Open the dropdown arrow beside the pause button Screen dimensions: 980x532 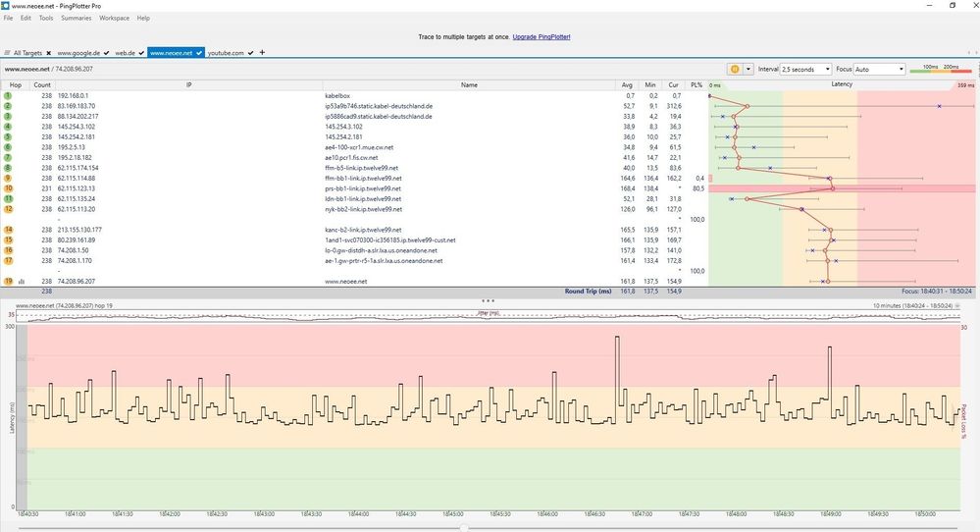pyautogui.click(x=748, y=69)
